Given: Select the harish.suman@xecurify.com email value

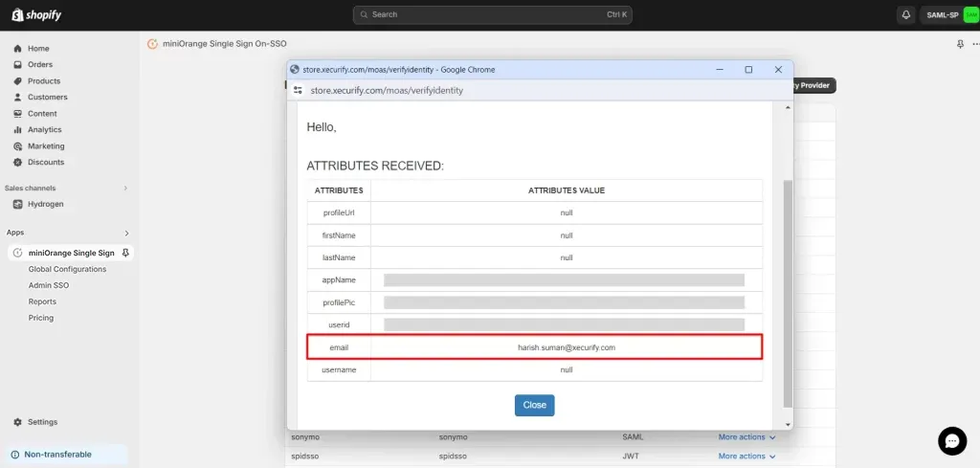Looking at the screenshot, I should (567, 347).
